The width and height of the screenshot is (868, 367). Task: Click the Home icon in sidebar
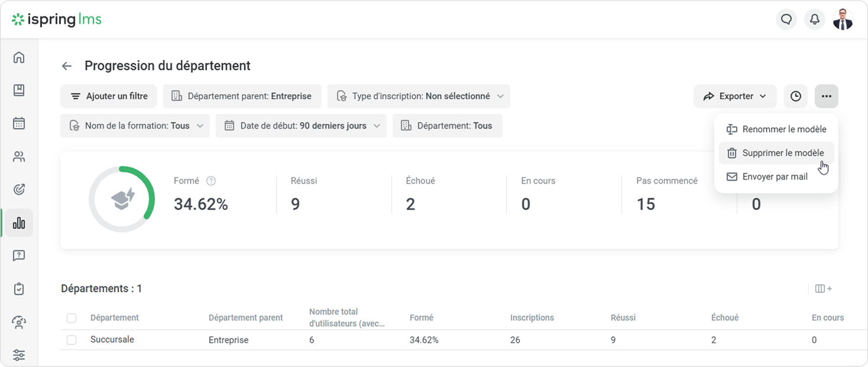[19, 57]
